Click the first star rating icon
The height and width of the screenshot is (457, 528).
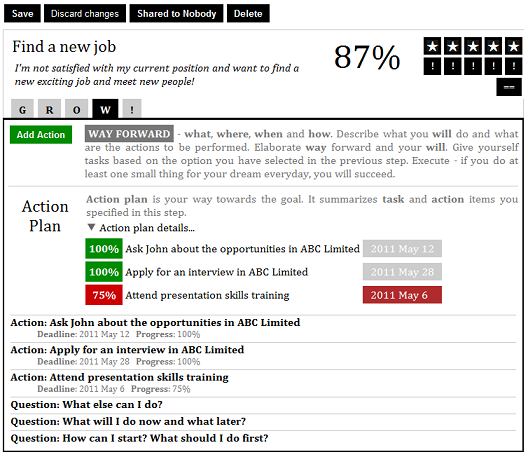(x=432, y=46)
